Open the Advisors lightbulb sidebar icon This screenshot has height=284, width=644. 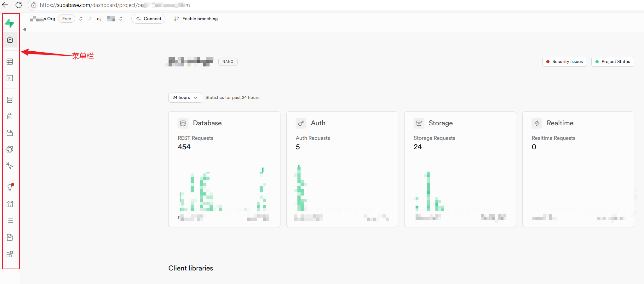pyautogui.click(x=10, y=188)
